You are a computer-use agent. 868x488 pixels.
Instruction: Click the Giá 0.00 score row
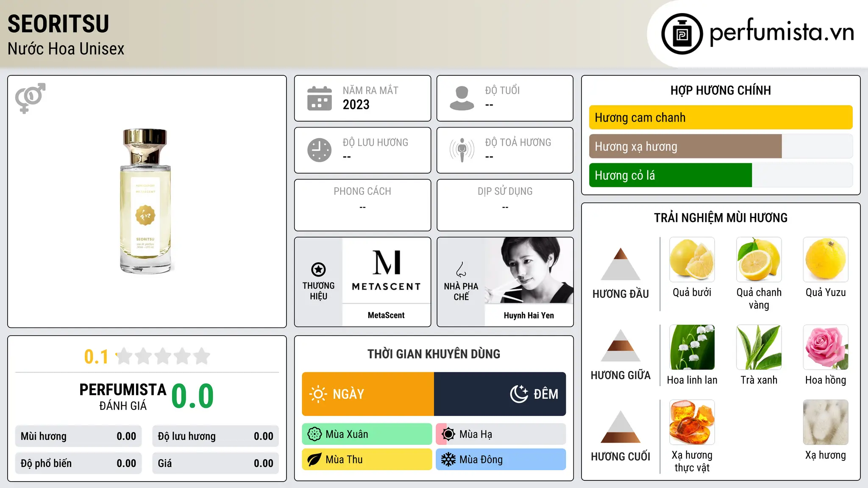(215, 463)
